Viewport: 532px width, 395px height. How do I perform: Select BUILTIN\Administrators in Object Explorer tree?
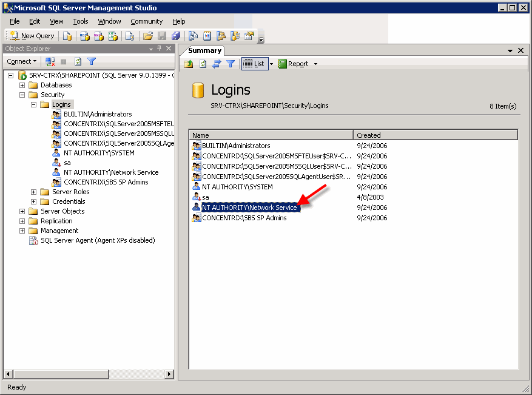point(98,114)
